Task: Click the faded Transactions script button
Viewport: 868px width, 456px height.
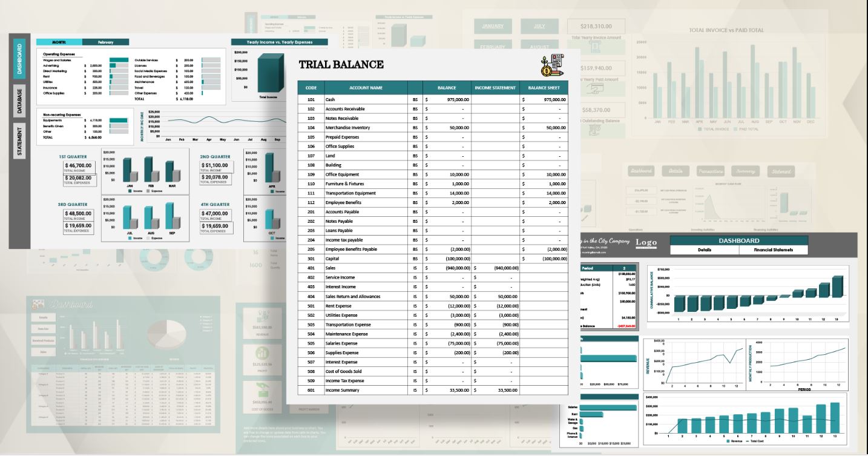Action: coord(710,171)
